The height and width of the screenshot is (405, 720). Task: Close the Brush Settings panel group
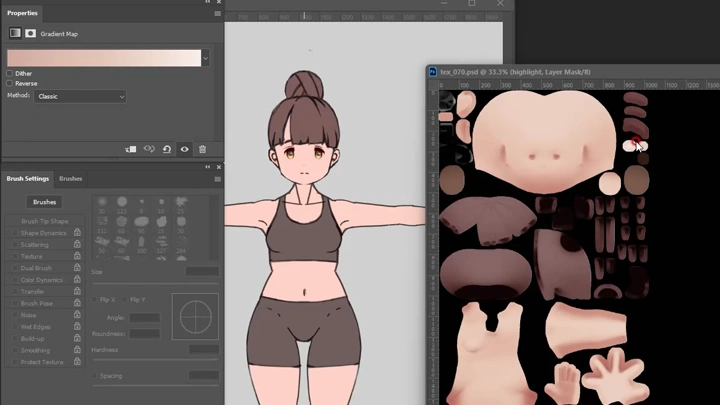(219, 167)
